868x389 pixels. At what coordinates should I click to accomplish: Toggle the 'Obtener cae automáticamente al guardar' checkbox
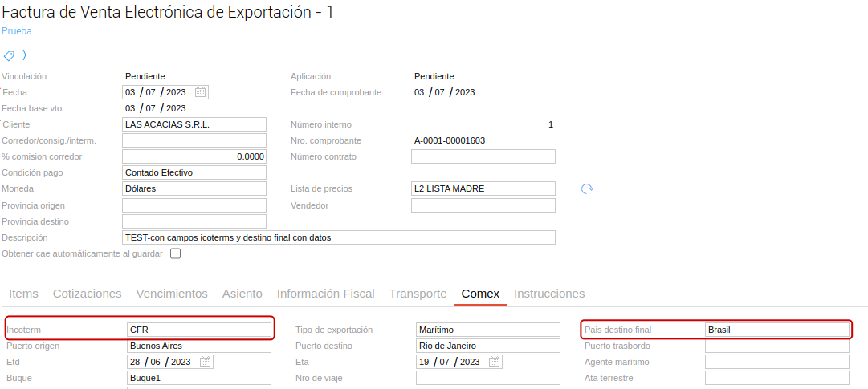pos(175,253)
